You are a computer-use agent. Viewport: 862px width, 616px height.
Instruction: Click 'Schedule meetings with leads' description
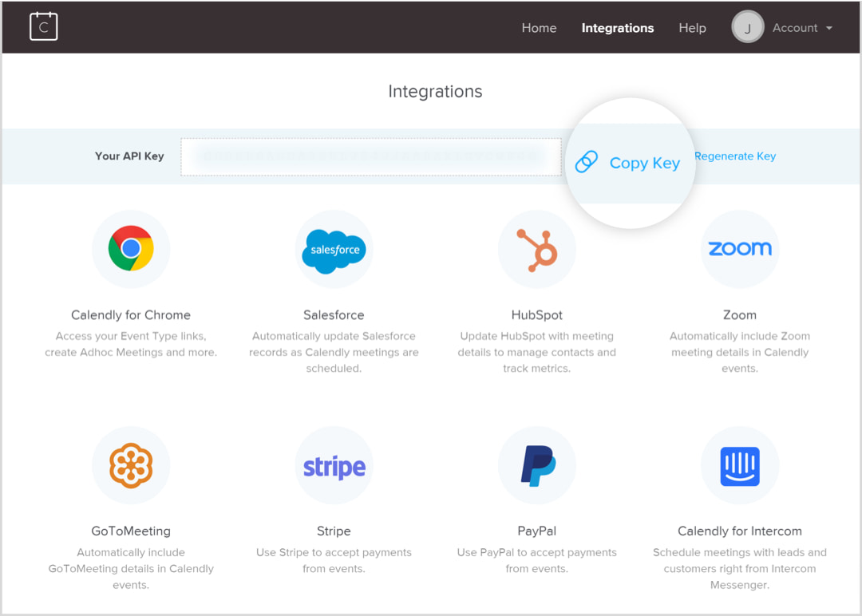(x=739, y=569)
